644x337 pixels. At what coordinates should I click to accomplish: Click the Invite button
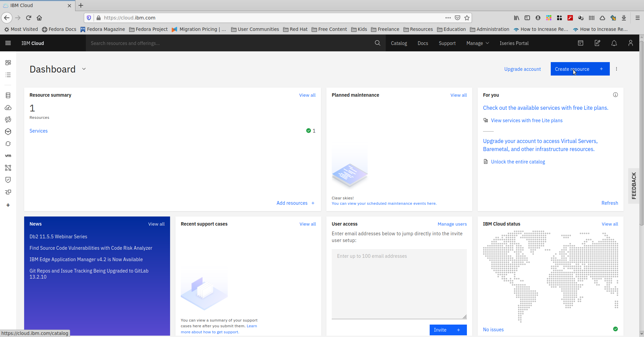(448, 330)
